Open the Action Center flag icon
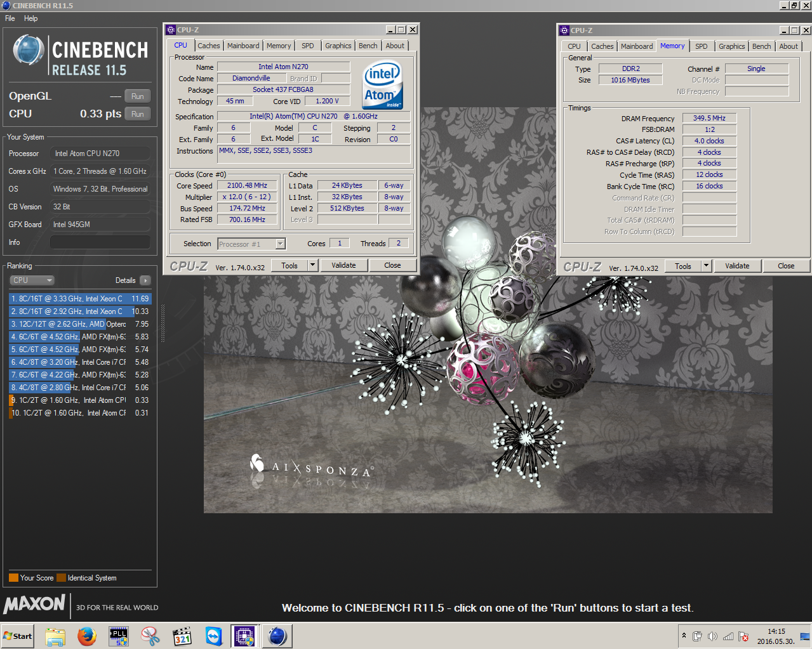 (743, 636)
